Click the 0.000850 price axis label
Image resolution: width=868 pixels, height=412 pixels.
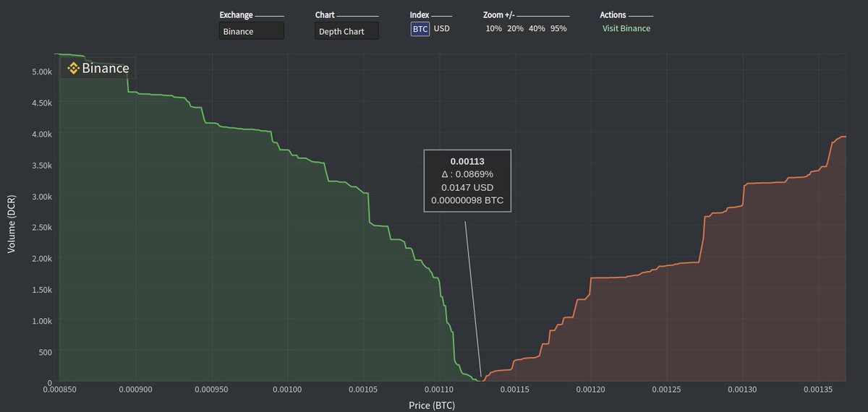pyautogui.click(x=59, y=390)
